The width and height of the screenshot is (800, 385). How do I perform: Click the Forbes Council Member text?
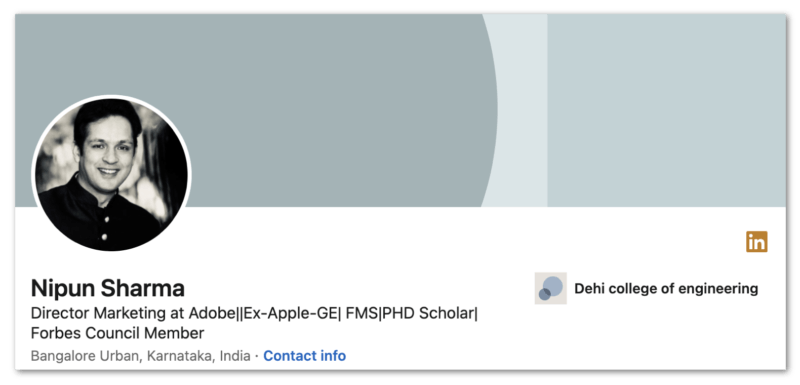pyautogui.click(x=117, y=333)
